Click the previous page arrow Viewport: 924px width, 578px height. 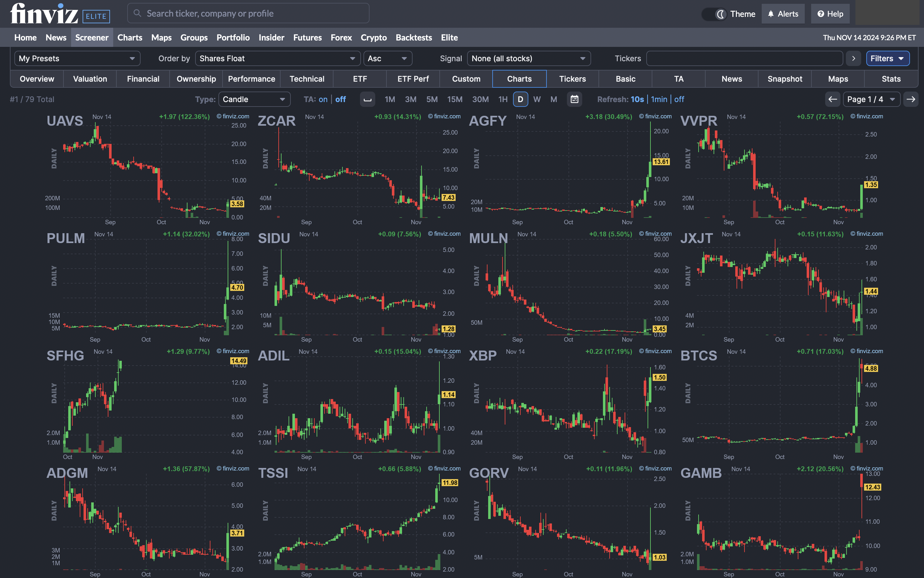[832, 99]
